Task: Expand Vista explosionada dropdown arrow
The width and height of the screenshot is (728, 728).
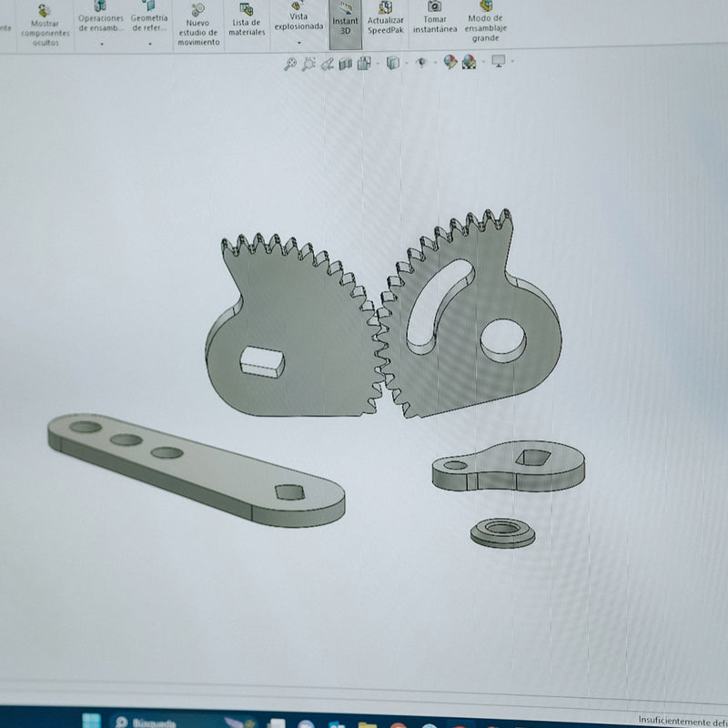Action: click(x=299, y=42)
